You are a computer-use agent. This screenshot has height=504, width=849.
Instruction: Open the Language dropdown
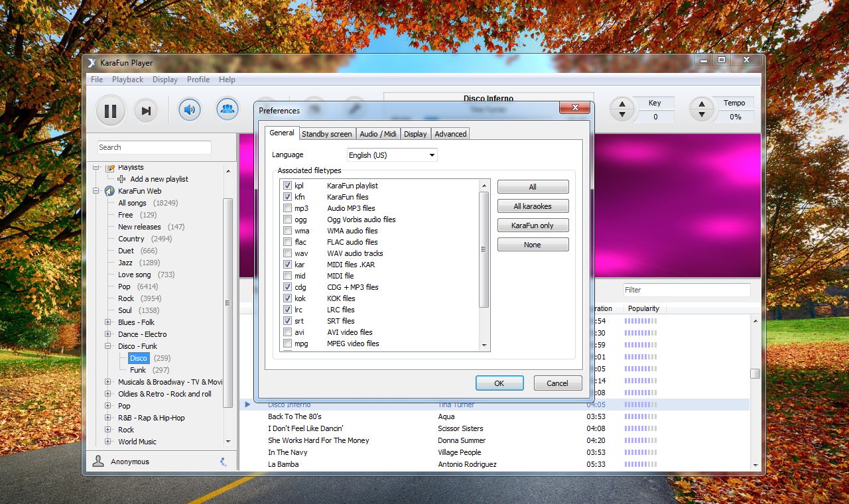pyautogui.click(x=392, y=155)
